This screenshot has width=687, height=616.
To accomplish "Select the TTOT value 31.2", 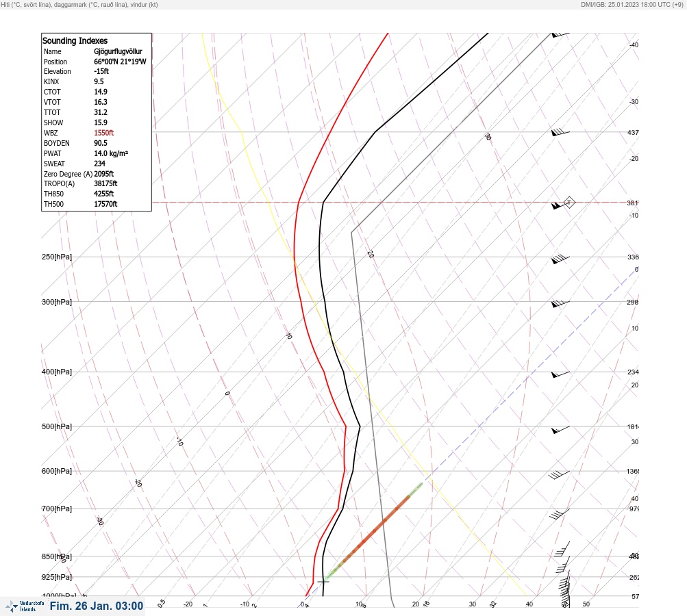I will [100, 112].
